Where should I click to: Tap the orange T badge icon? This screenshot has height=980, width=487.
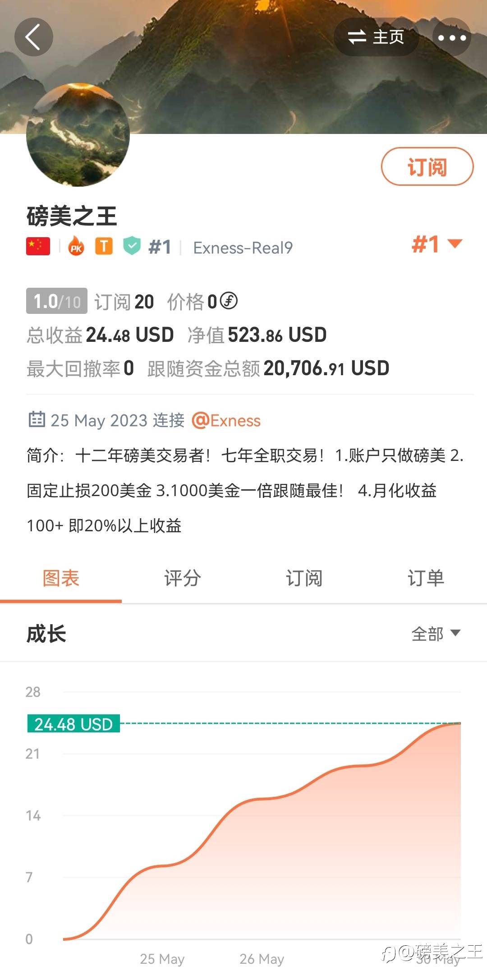104,246
